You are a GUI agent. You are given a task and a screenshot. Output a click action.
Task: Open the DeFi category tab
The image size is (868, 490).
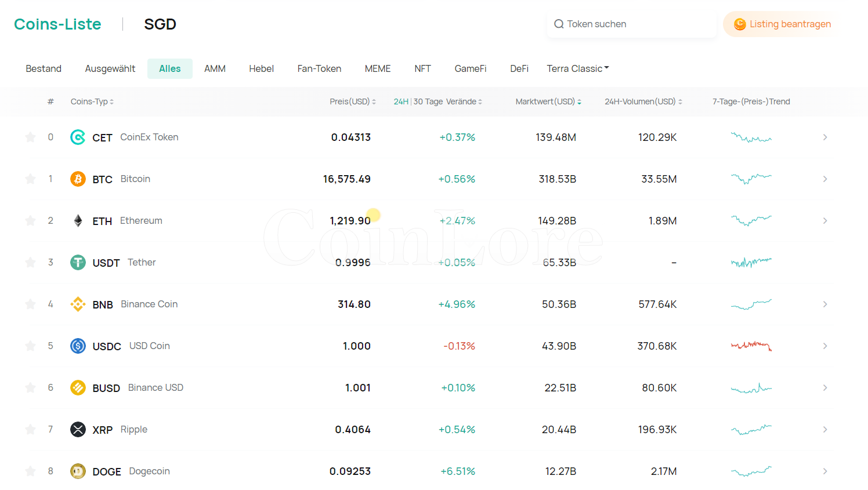click(519, 68)
